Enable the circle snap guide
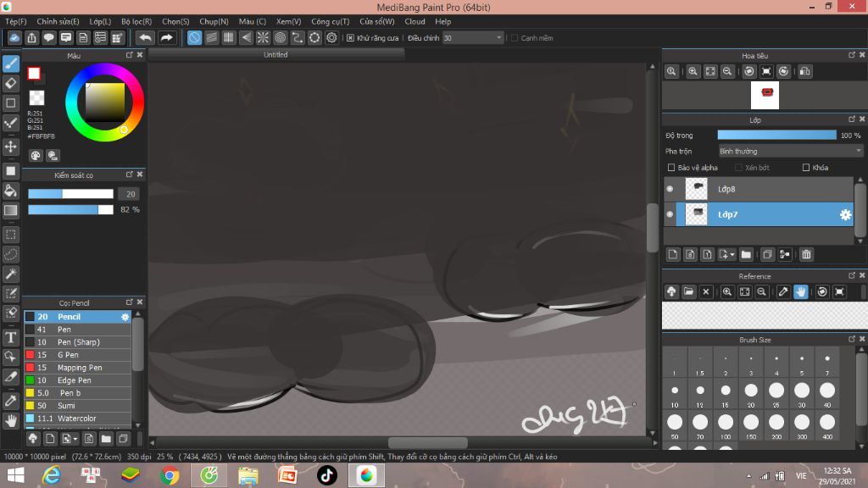This screenshot has width=868, height=488. (281, 37)
